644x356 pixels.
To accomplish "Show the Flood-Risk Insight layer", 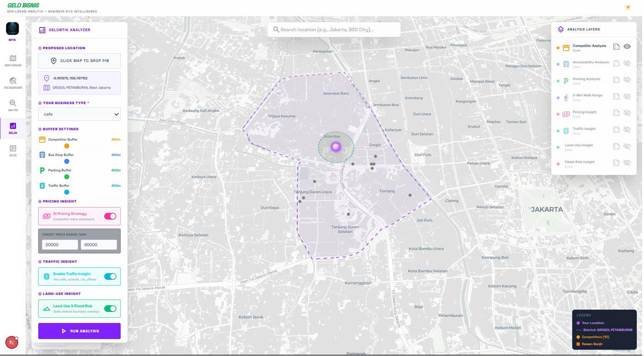I will click(x=629, y=164).
